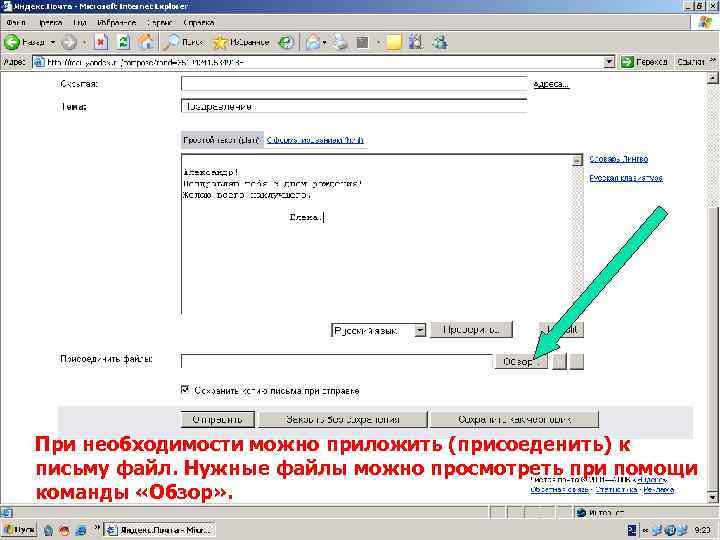Image resolution: width=720 pixels, height=540 pixels.
Task: Click the green Refresh page icon
Action: pos(123,42)
